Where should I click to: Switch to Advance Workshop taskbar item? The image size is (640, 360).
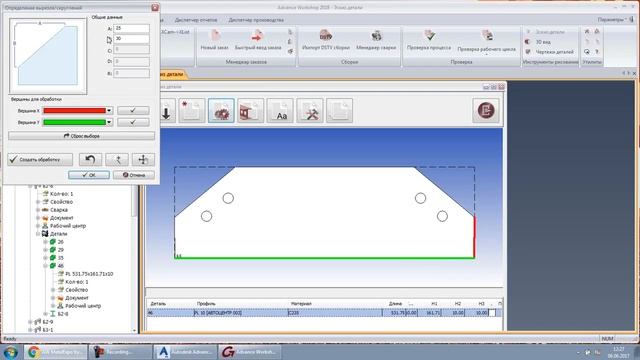click(250, 352)
